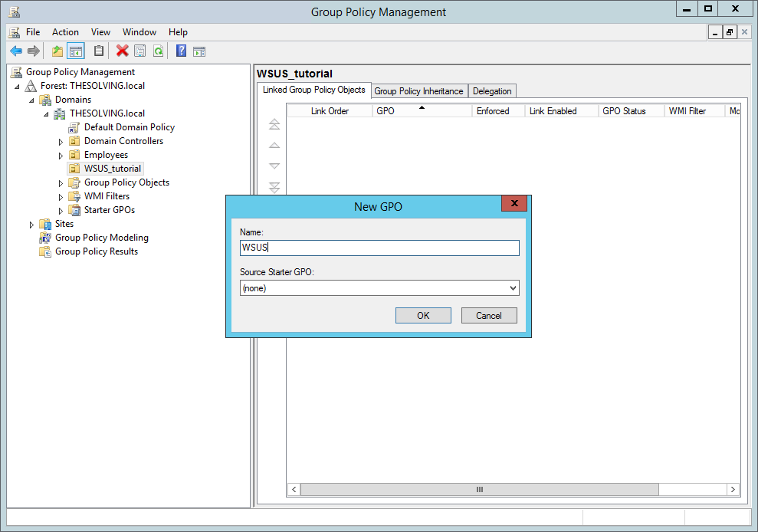Click into the GPO Name text field
The height and width of the screenshot is (532, 758).
pyautogui.click(x=379, y=248)
